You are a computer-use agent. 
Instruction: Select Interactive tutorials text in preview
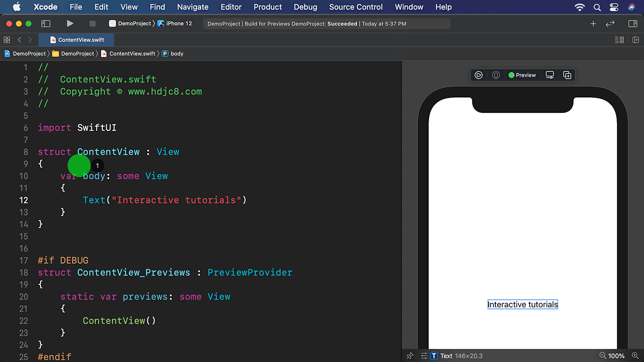tap(523, 305)
